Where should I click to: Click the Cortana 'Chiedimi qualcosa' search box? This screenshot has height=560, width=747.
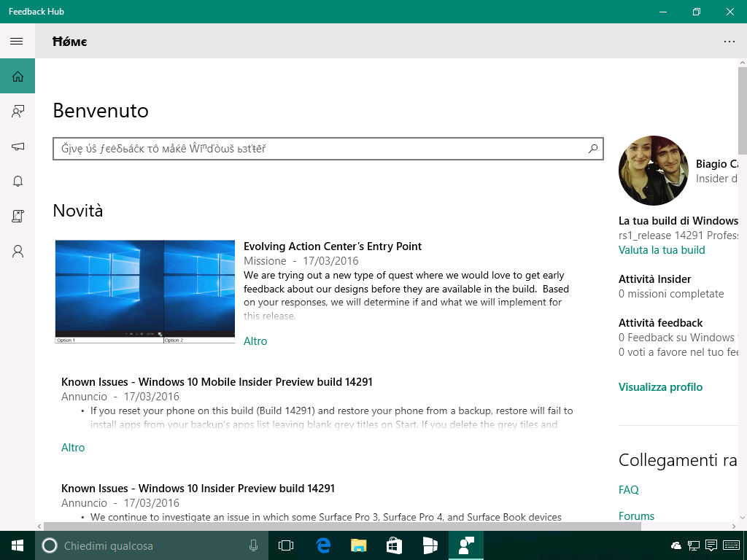tap(152, 545)
